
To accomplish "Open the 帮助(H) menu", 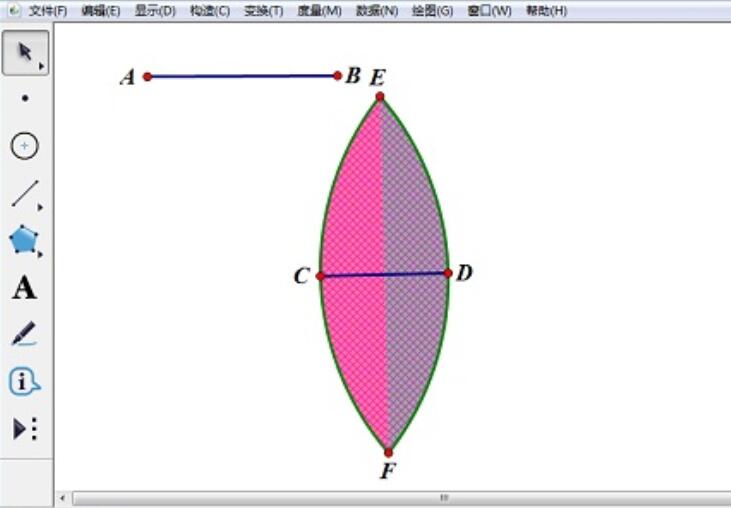I will [x=546, y=11].
